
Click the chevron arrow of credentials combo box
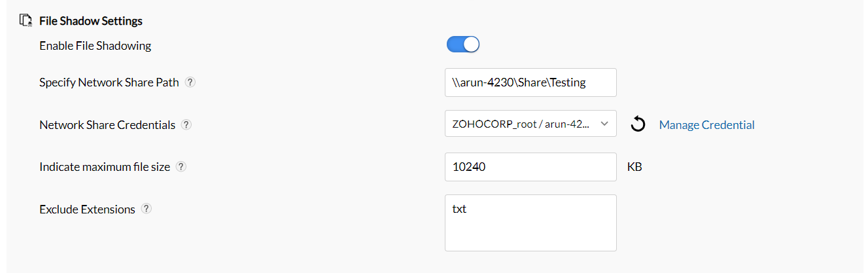click(x=604, y=124)
